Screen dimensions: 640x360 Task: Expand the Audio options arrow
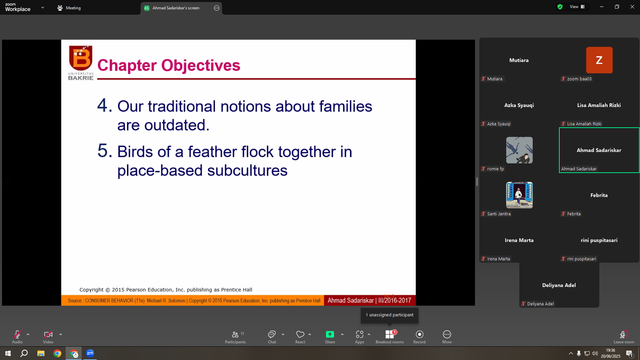coord(28,334)
